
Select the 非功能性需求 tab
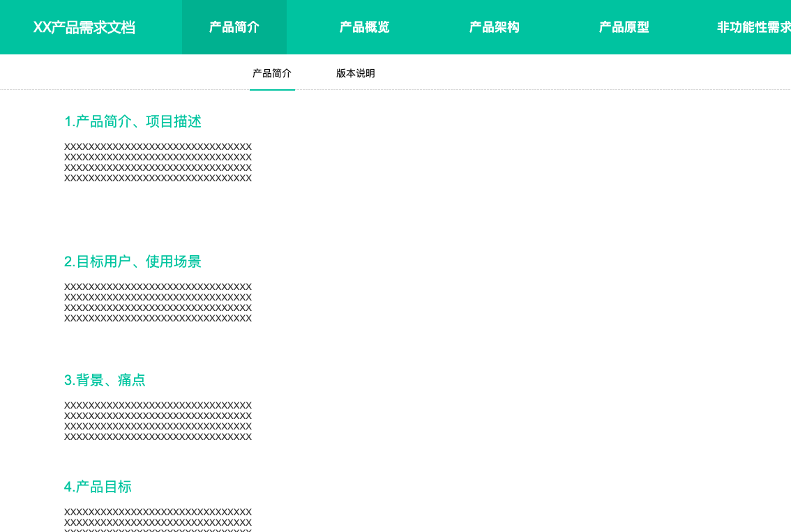point(753,27)
